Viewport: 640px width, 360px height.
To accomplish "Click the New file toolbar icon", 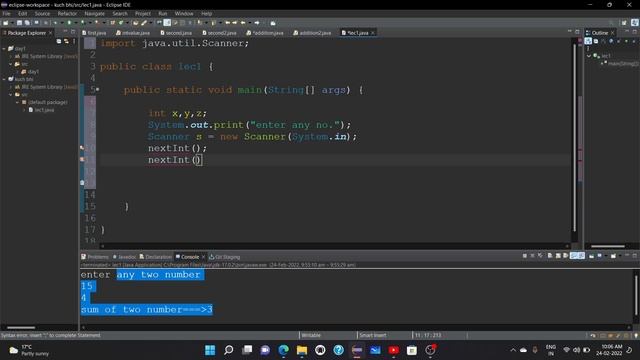I will coord(6,23).
